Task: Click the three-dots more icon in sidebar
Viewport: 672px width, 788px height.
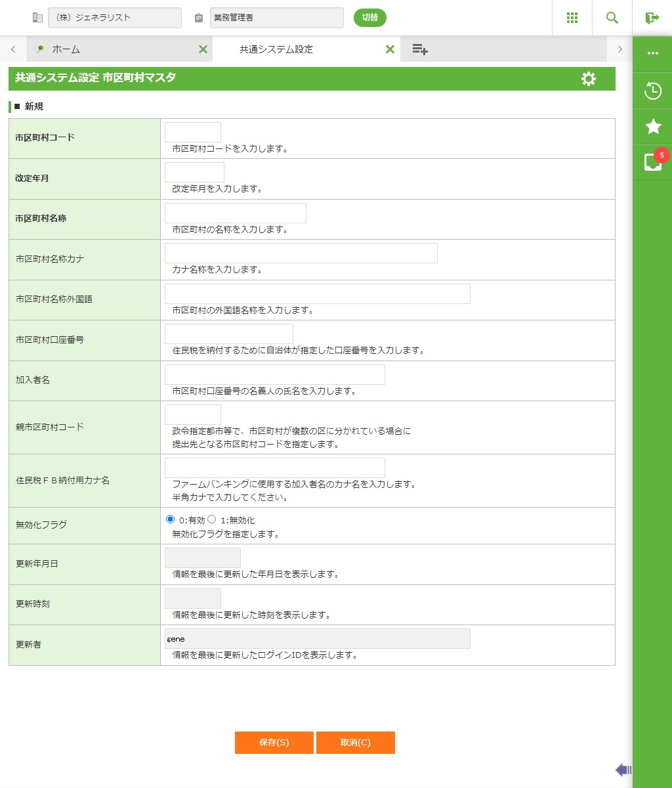Action: pyautogui.click(x=652, y=54)
